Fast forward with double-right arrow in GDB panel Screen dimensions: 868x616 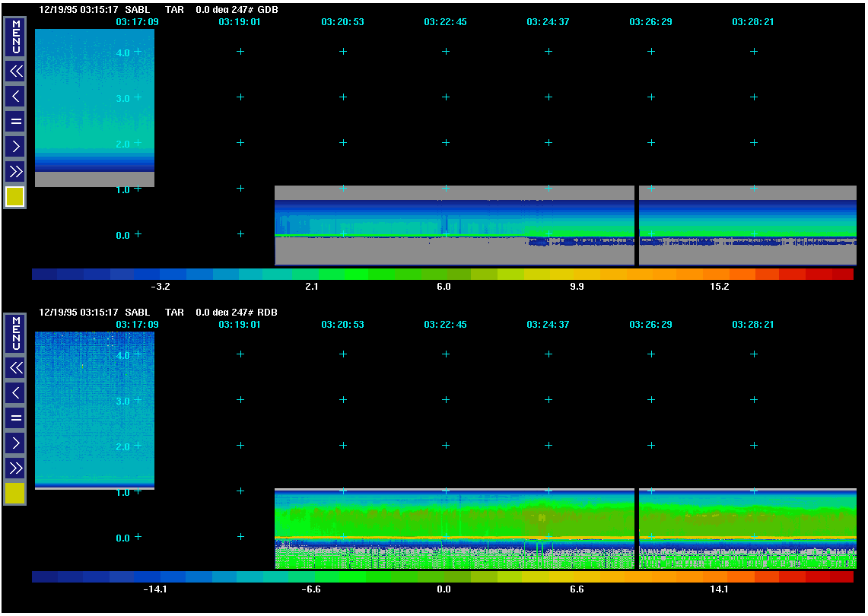(15, 170)
